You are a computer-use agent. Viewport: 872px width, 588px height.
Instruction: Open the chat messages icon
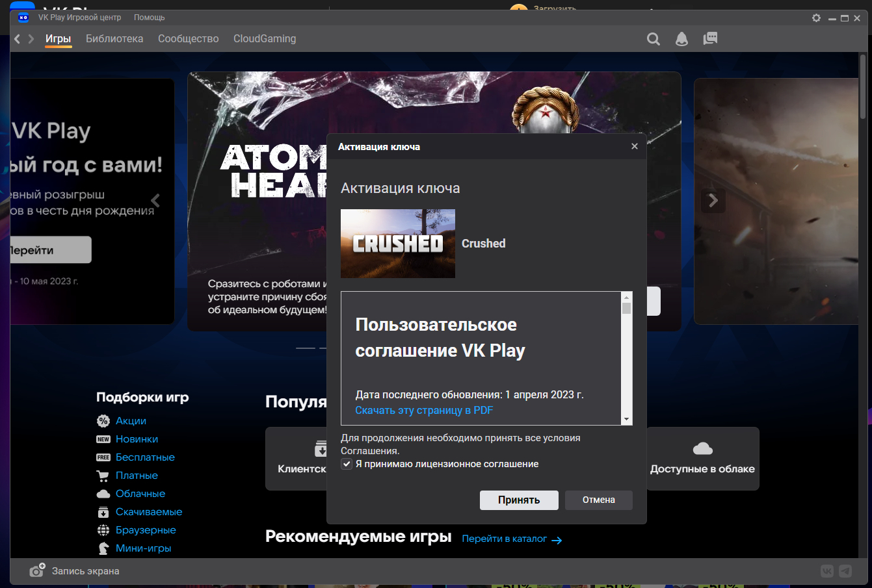(710, 38)
